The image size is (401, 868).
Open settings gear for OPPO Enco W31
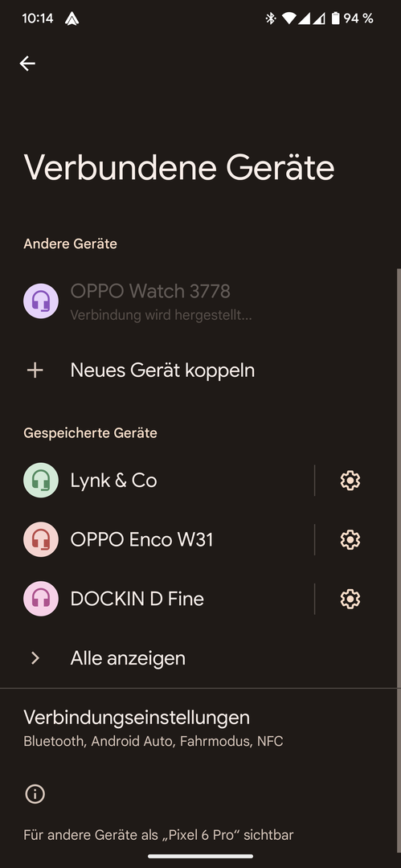pyautogui.click(x=350, y=540)
